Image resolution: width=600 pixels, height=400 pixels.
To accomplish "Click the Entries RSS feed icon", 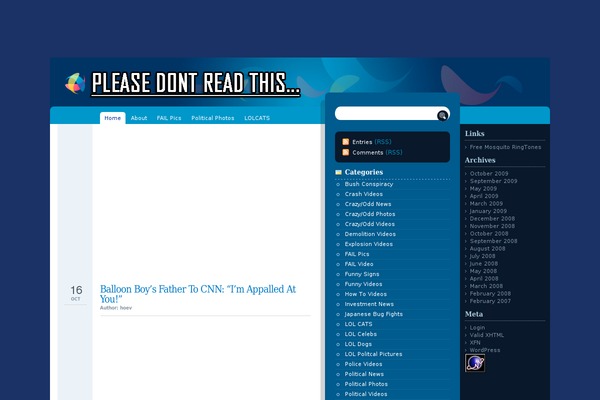I will pyautogui.click(x=346, y=142).
